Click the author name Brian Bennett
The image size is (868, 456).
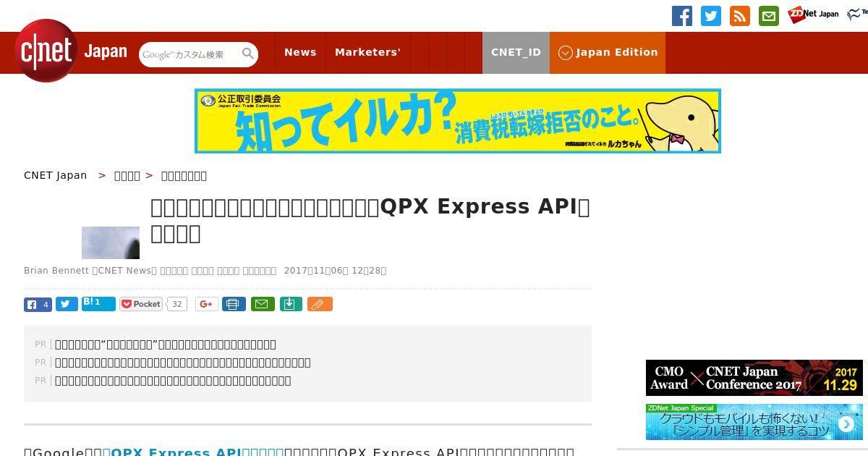tap(56, 271)
